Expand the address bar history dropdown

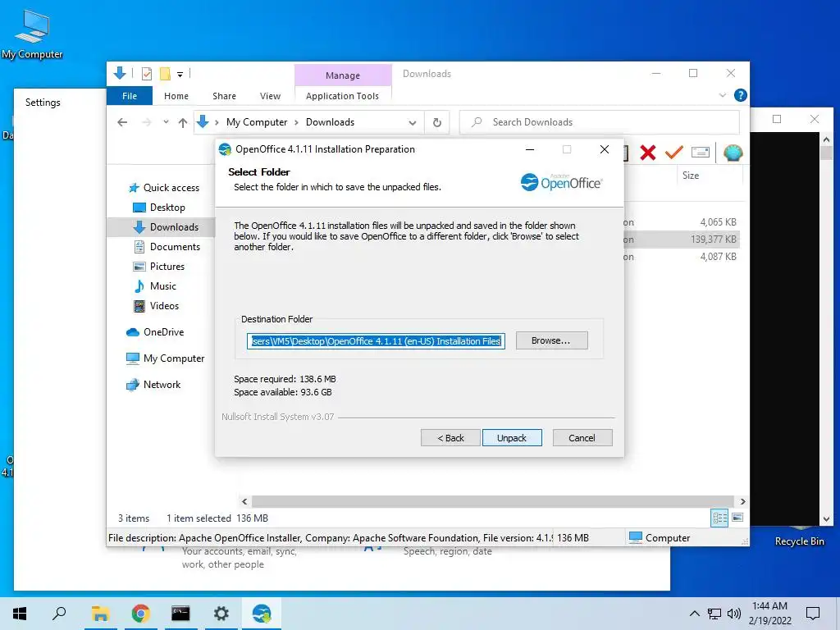412,123
